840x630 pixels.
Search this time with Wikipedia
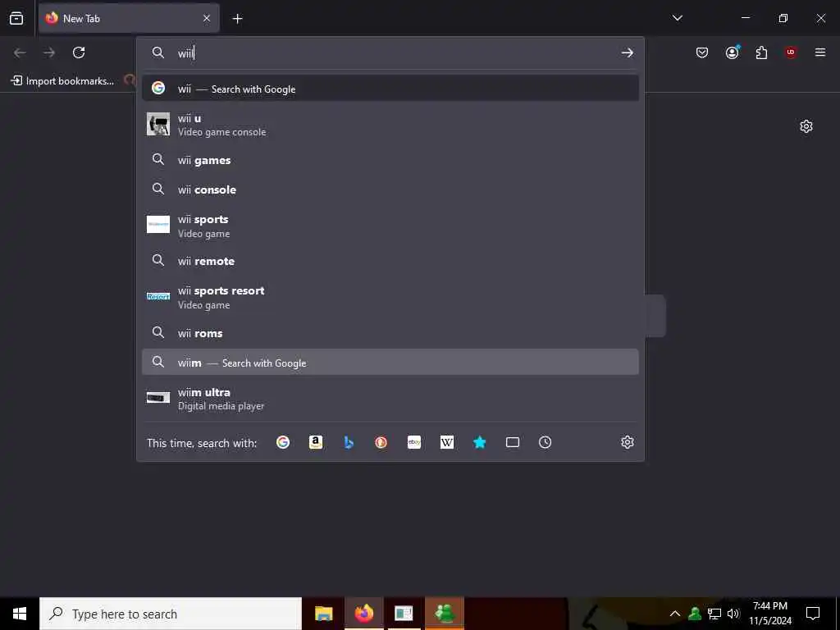pos(447,442)
